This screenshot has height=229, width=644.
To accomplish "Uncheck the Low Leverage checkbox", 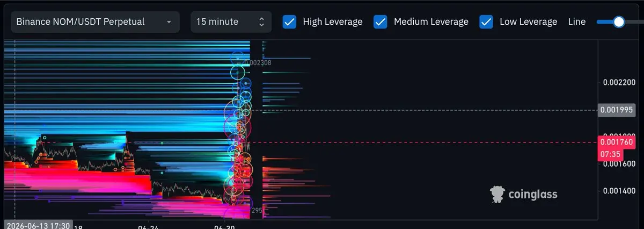I will coord(486,22).
